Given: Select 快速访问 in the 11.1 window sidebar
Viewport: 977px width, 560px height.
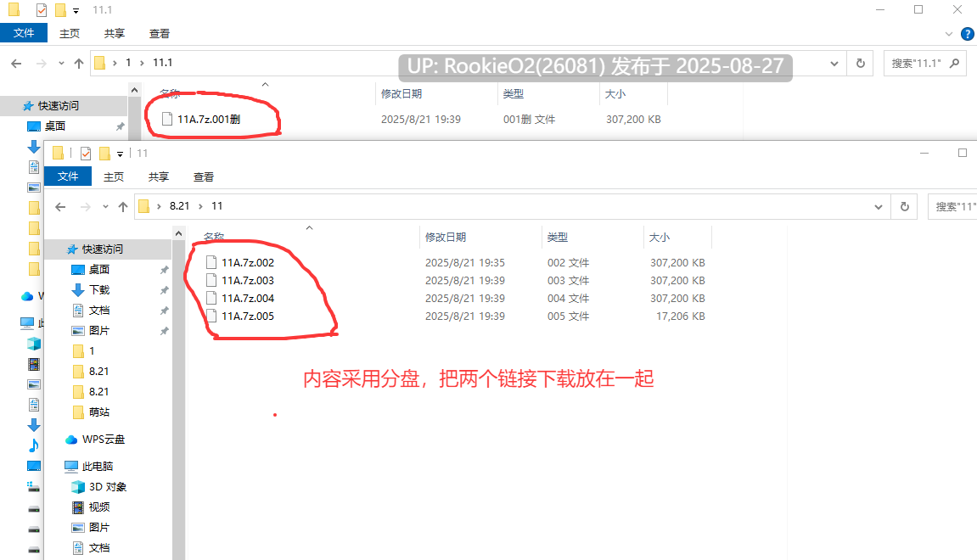Looking at the screenshot, I should (58, 106).
